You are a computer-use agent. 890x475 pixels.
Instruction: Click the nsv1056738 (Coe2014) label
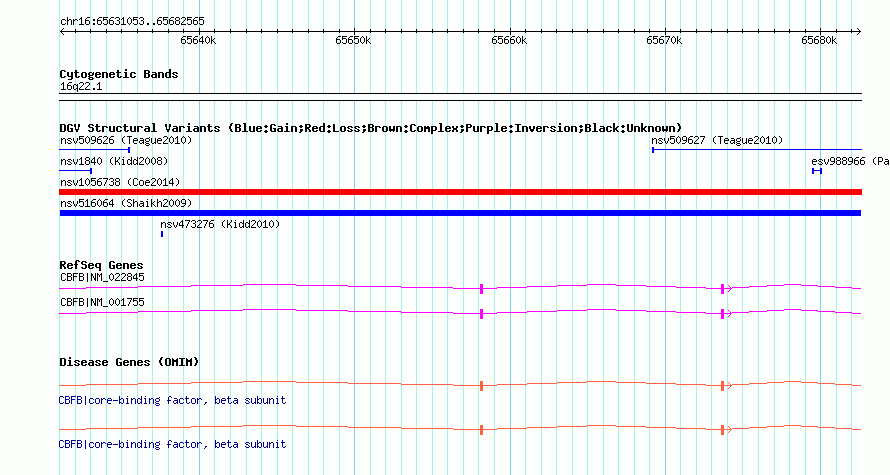click(x=120, y=182)
